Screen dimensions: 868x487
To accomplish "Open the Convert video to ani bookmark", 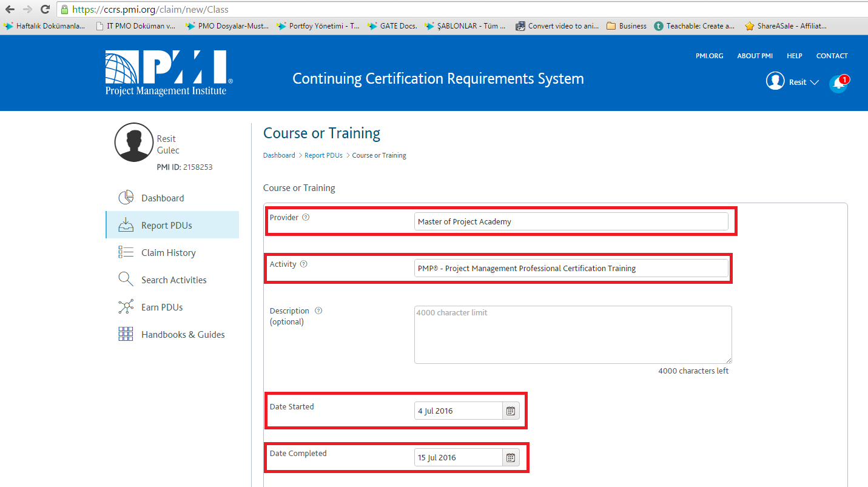I will [557, 26].
